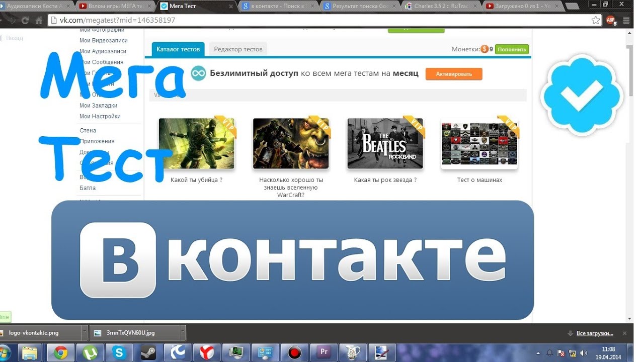
Task: Open Мои Видеозаписи in the sidebar
Action: point(104,40)
